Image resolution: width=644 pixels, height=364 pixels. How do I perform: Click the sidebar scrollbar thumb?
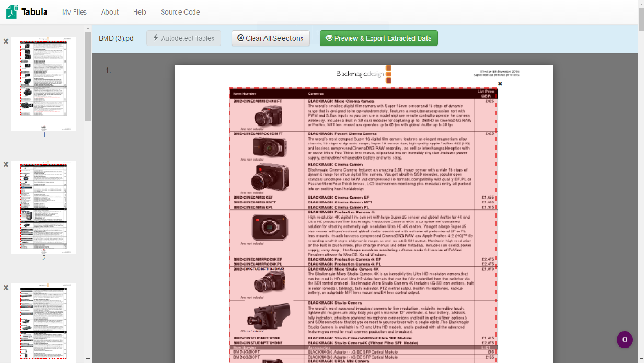(88, 76)
